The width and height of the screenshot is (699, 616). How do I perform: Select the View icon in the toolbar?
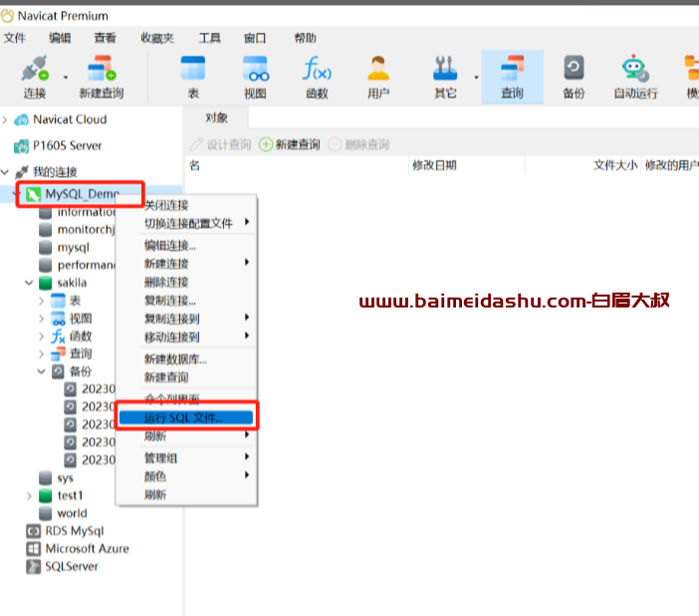pos(255,68)
